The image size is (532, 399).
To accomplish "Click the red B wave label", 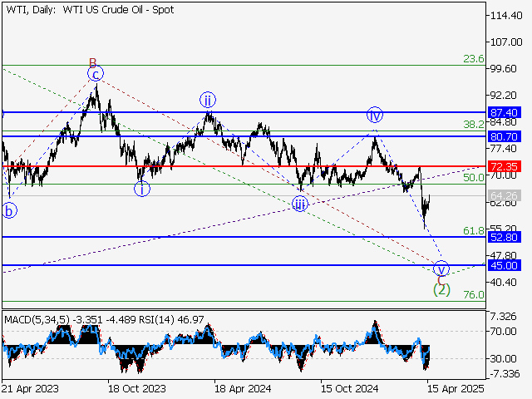I will [x=93, y=62].
